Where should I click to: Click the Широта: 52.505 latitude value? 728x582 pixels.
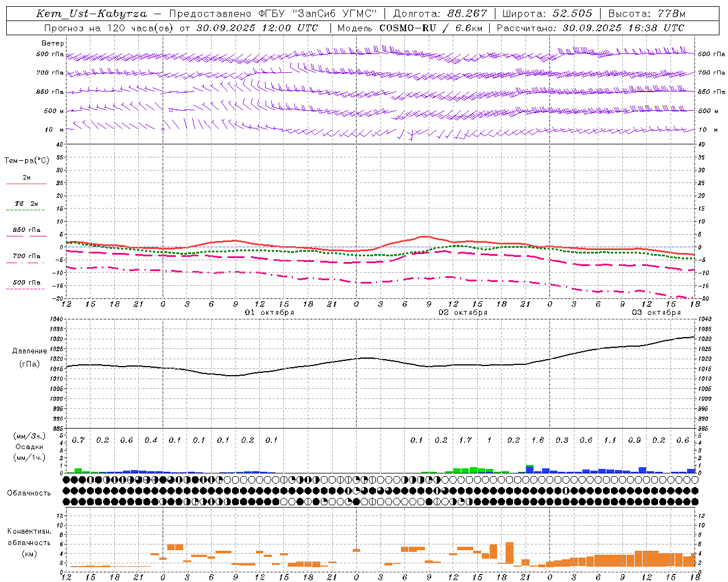(x=547, y=14)
